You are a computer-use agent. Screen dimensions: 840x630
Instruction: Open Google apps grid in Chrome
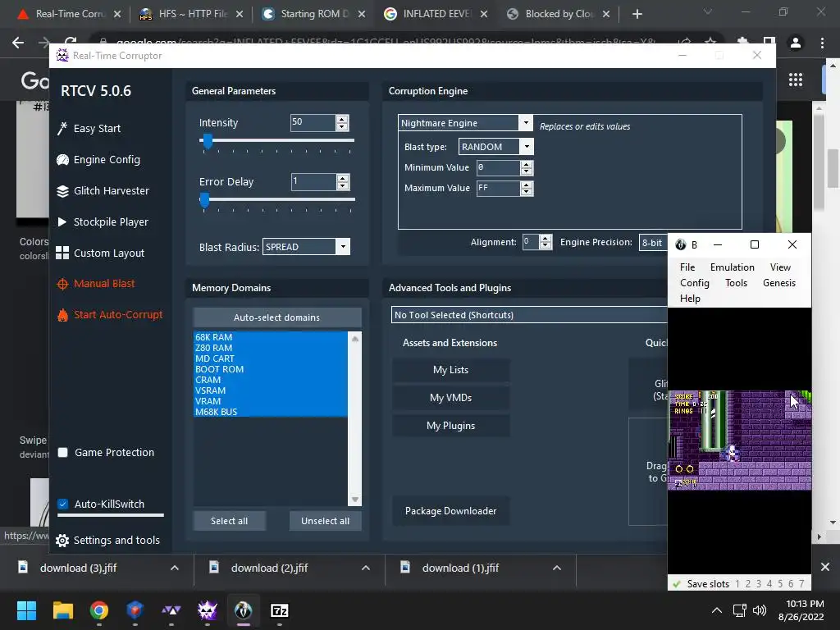tap(796, 80)
